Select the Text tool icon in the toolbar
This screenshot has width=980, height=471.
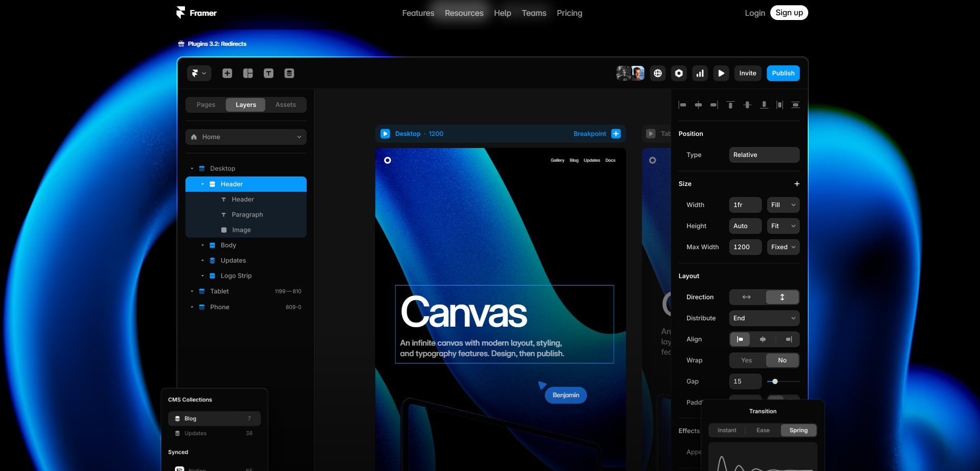[x=269, y=73]
